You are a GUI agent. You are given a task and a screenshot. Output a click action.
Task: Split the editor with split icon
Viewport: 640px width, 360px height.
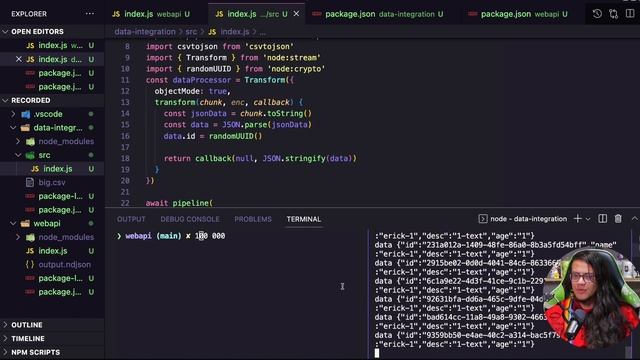[630, 14]
